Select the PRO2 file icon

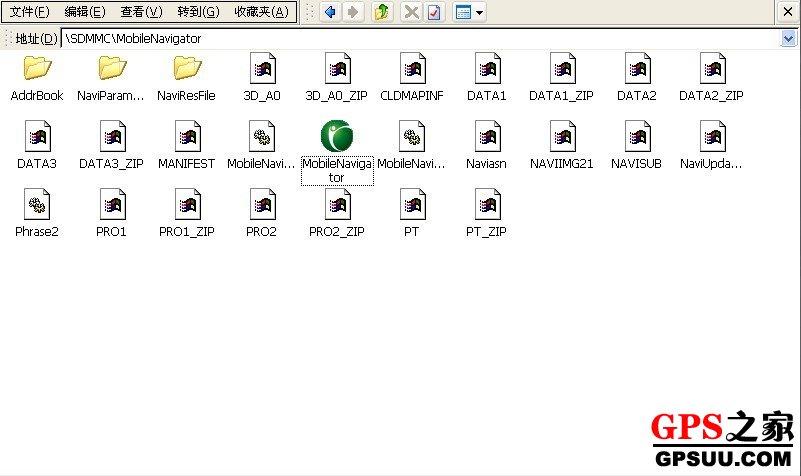[262, 204]
